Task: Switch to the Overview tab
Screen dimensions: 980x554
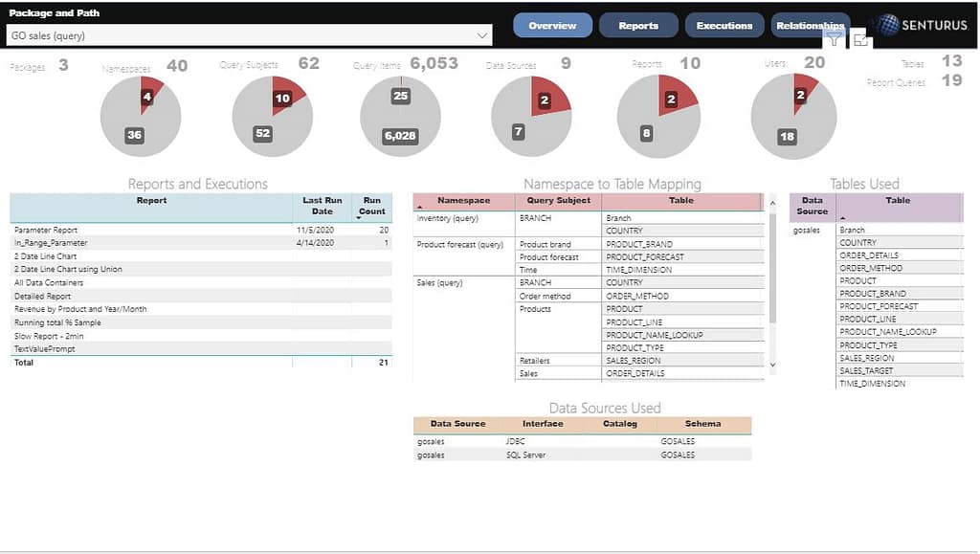Action: click(x=552, y=26)
